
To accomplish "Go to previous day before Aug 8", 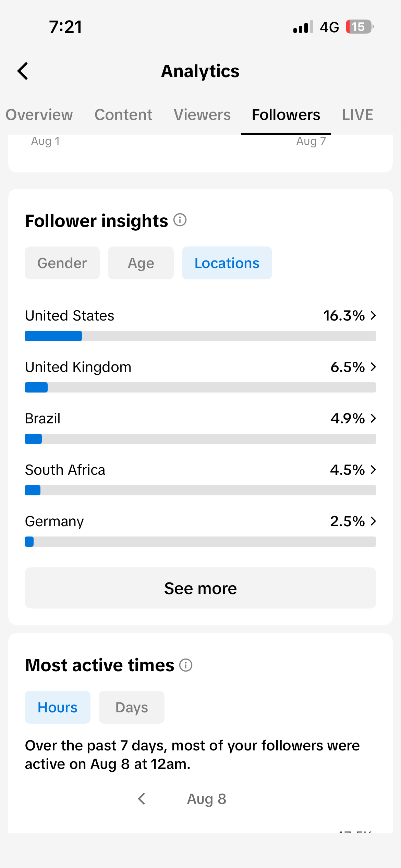I will click(142, 799).
